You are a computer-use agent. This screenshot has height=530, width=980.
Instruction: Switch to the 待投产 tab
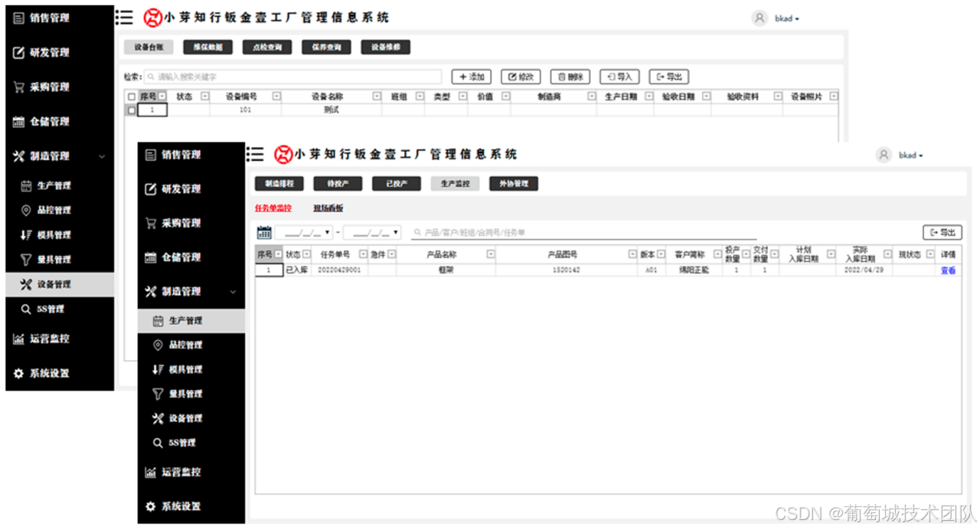click(338, 184)
